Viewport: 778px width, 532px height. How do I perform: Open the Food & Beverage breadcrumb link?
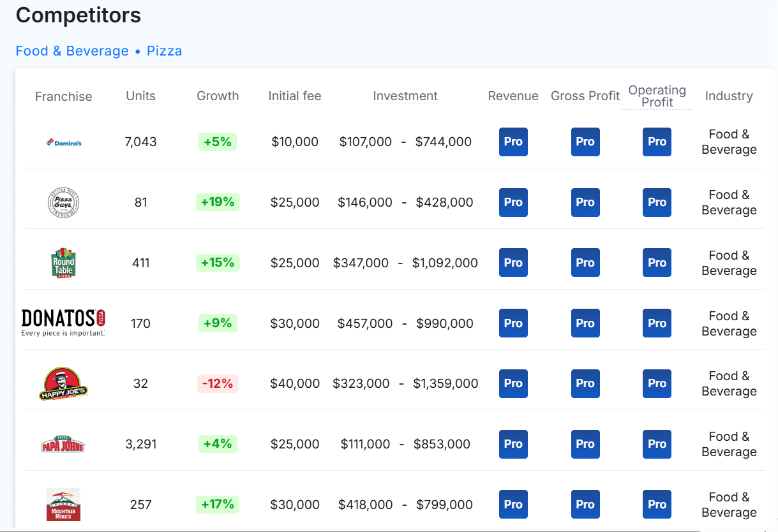72,51
